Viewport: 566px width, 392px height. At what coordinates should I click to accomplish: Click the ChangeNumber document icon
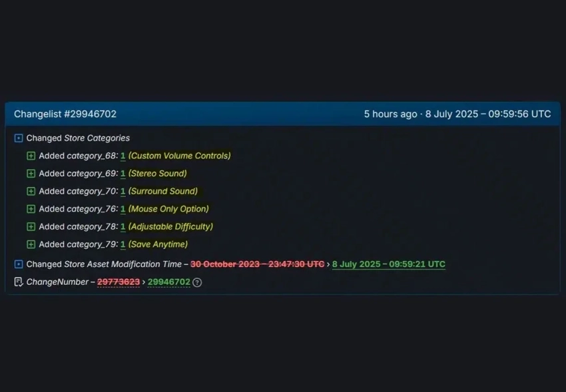[19, 282]
